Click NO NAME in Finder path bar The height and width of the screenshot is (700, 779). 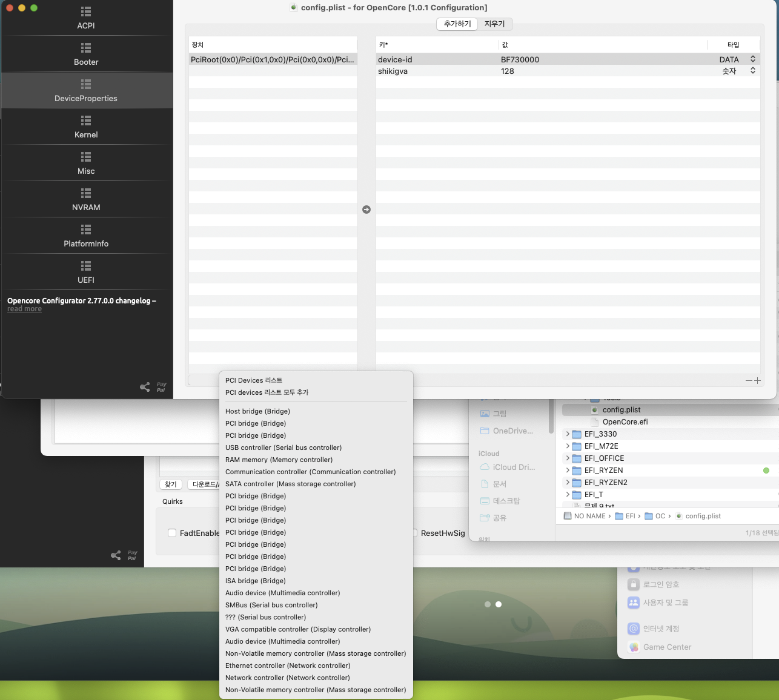[585, 516]
